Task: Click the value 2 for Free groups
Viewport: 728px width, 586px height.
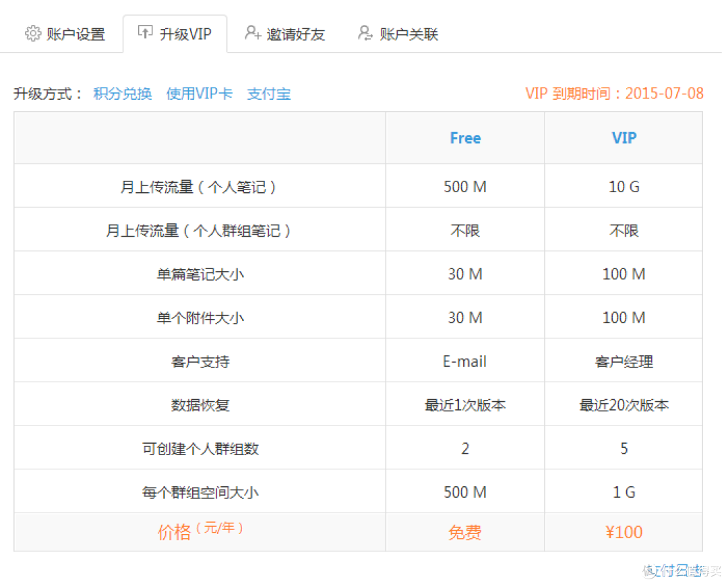Action: click(x=465, y=448)
